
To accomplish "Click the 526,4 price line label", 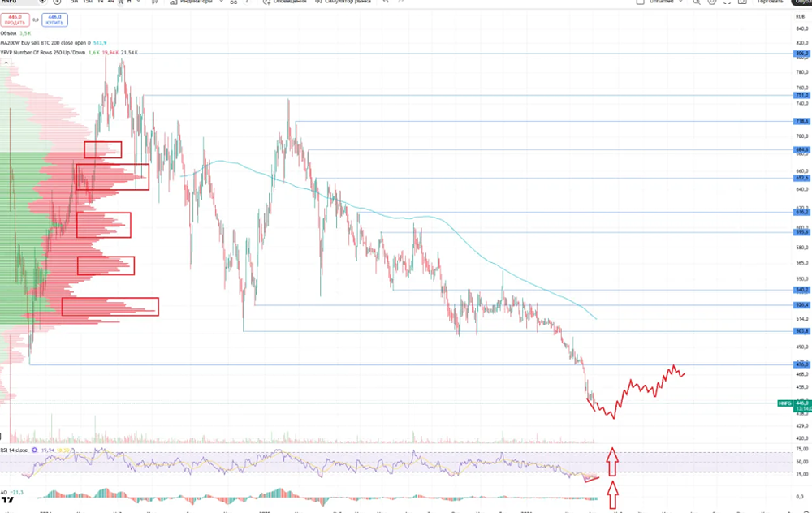I will [801, 305].
